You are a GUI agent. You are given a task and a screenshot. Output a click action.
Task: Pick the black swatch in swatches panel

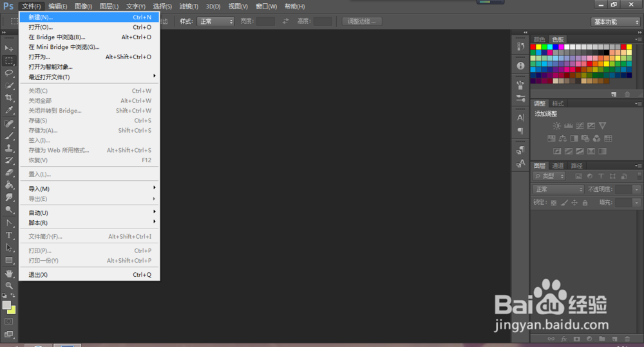tap(606, 53)
